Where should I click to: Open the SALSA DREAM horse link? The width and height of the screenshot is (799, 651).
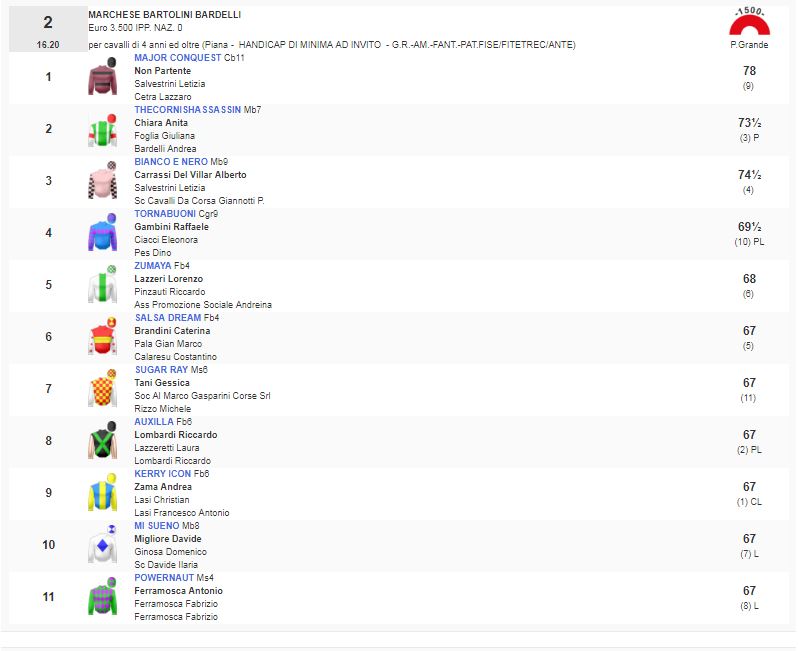[167, 318]
